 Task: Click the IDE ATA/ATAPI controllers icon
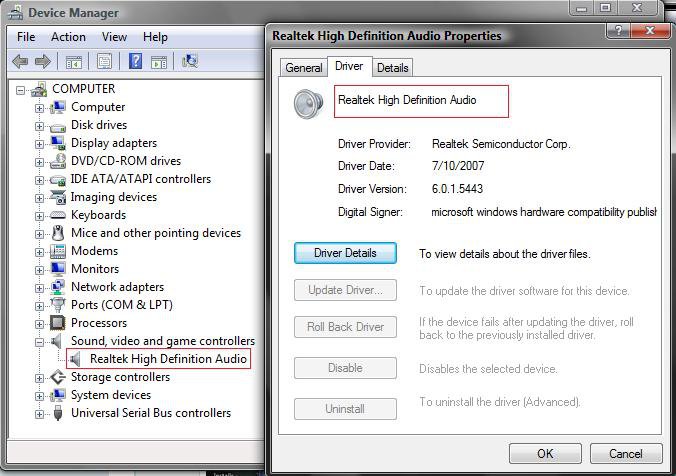[x=58, y=179]
